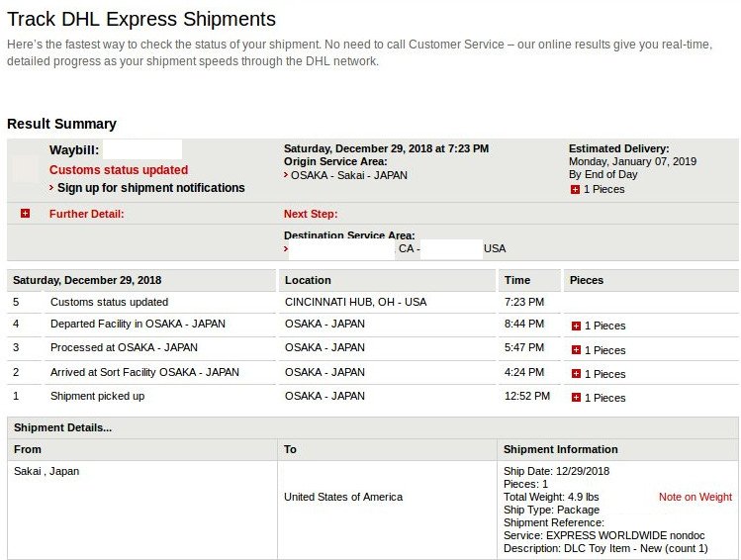Open Sign up for shipment notifications link
Screen dimensions: 741x560
150,188
